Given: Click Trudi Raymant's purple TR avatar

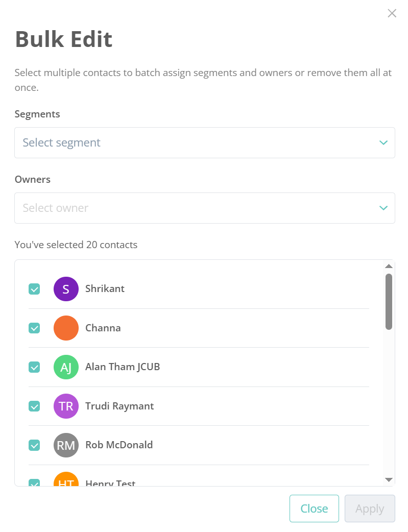Looking at the screenshot, I should 66,406.
